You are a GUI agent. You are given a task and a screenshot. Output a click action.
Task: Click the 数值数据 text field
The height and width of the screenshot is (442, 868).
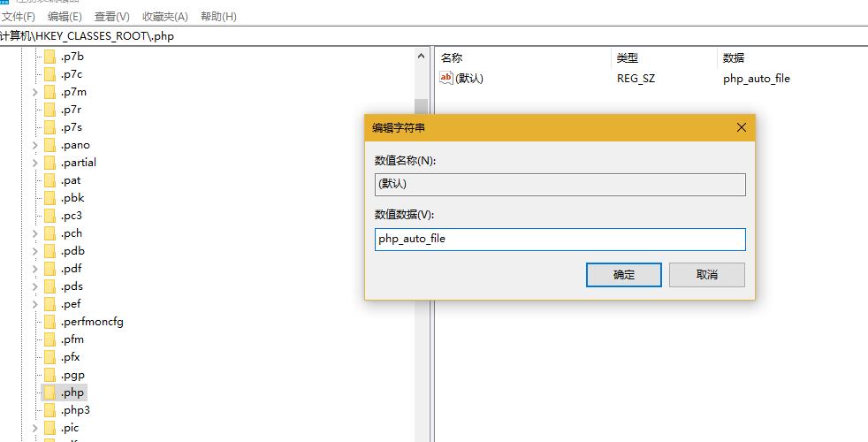560,240
